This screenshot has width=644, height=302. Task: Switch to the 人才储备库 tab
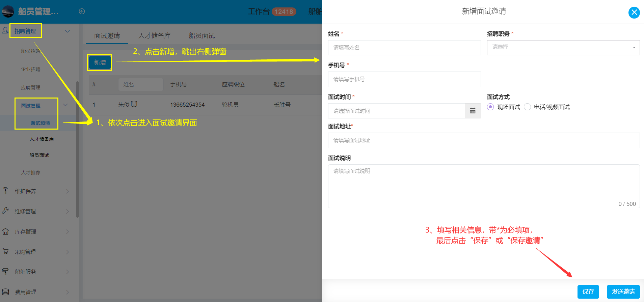[154, 35]
